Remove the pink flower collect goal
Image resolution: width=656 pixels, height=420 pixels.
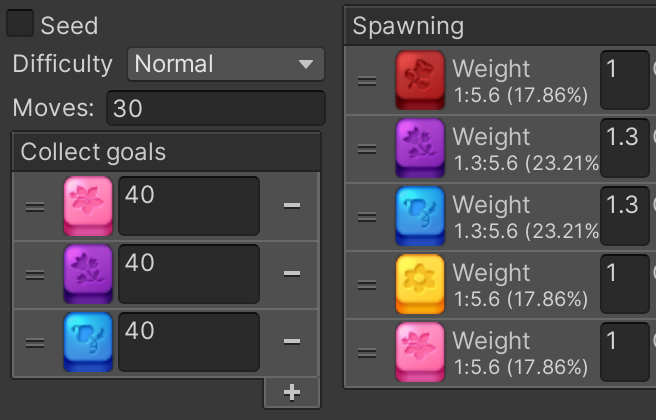coord(292,205)
